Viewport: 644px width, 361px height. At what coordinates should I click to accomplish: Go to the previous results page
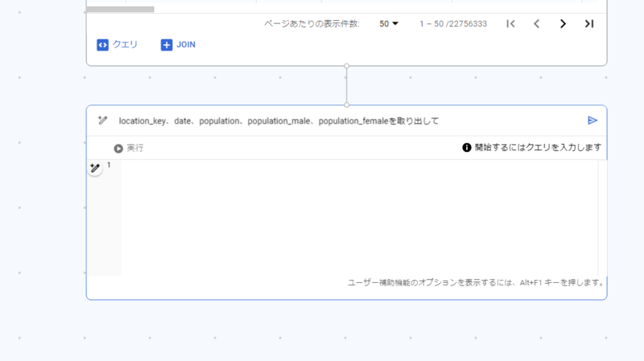coord(536,24)
